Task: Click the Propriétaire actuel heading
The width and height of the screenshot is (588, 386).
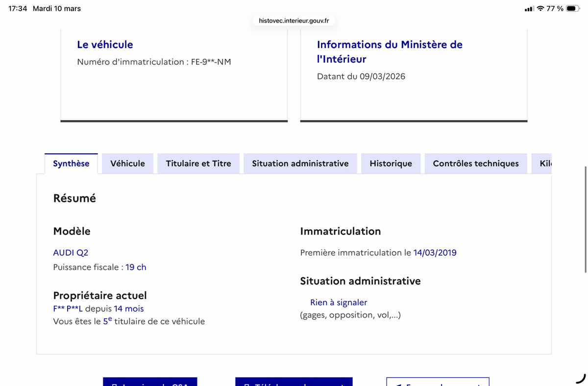Action: pyautogui.click(x=100, y=295)
